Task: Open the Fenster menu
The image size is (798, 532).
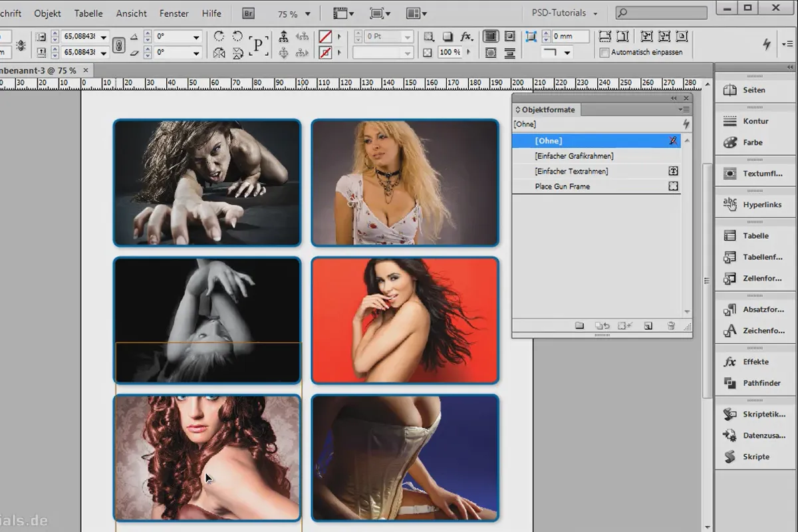Action: 174,13
